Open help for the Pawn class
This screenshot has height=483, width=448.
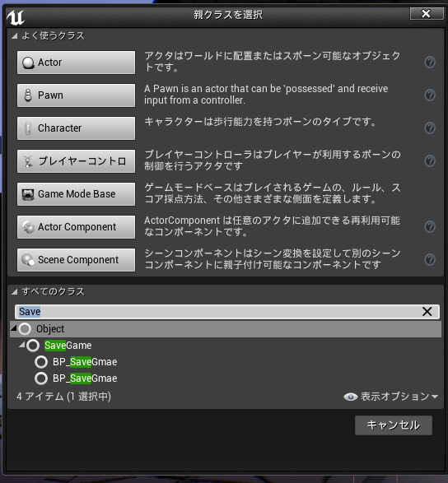click(x=430, y=95)
